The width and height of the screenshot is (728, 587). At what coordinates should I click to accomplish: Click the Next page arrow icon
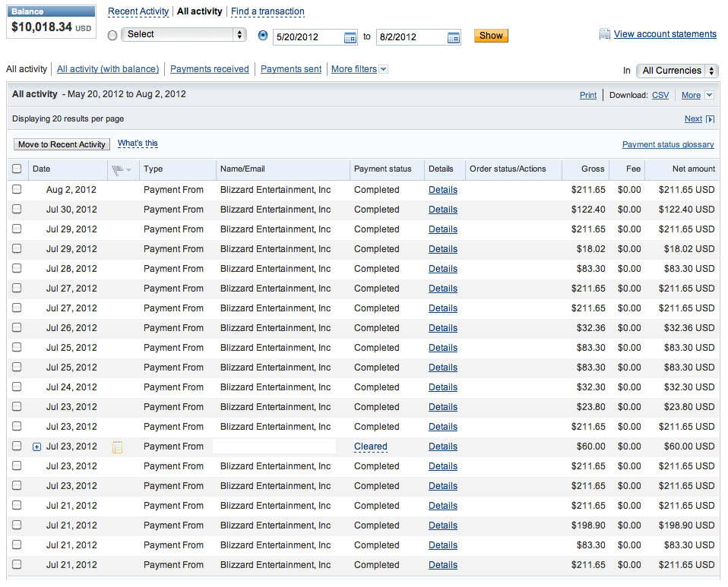coord(711,119)
